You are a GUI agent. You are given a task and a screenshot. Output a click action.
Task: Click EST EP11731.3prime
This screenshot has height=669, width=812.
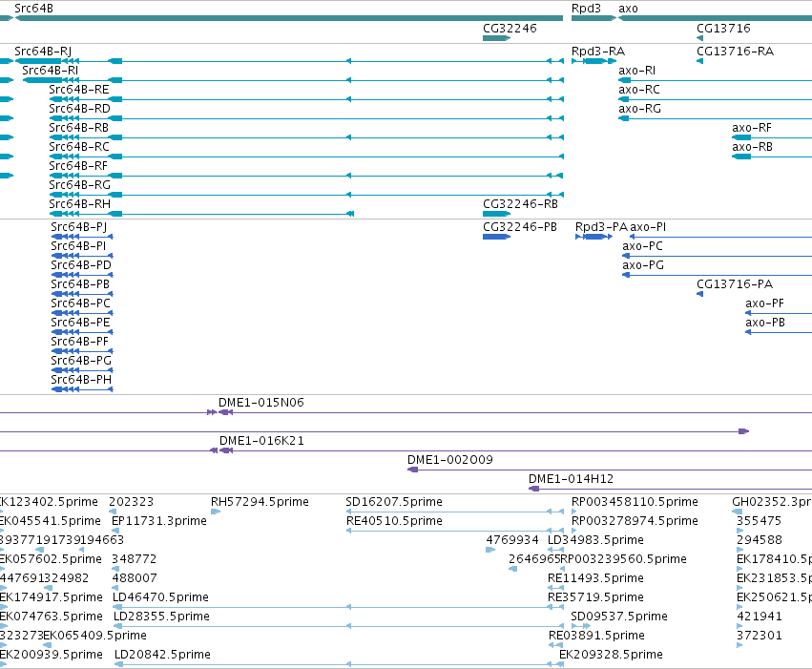(159, 521)
